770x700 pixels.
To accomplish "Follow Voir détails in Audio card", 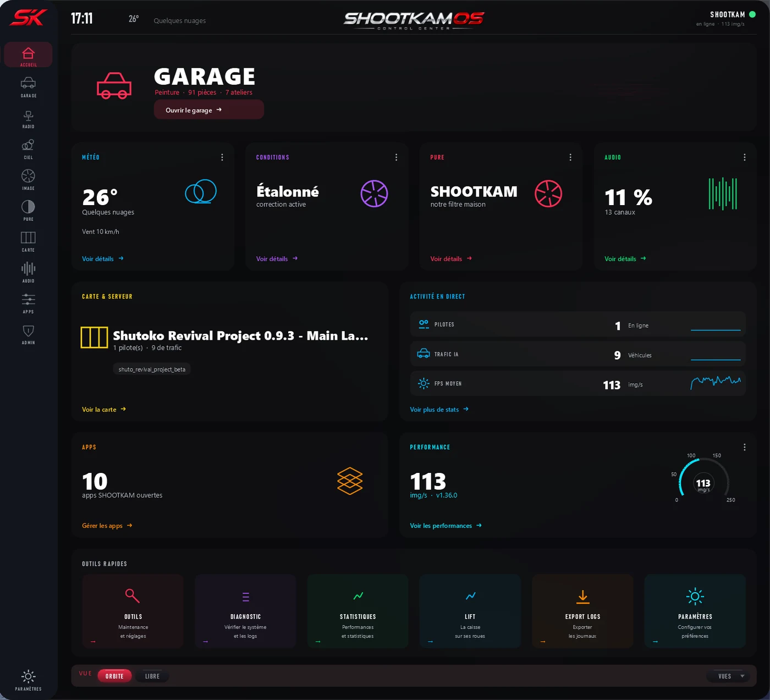I will pyautogui.click(x=625, y=258).
